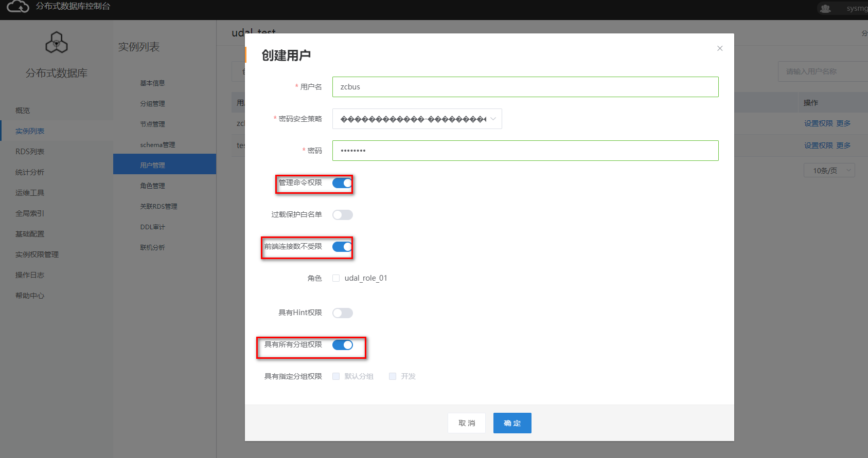This screenshot has width=868, height=458.
Task: Click 确定 to confirm user creation
Action: click(x=512, y=423)
